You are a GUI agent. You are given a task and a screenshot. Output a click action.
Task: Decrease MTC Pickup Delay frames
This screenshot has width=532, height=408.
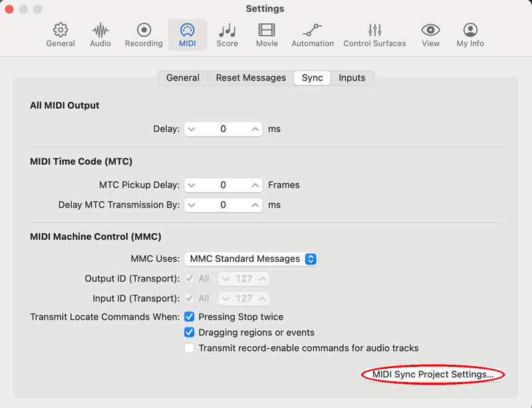pos(192,185)
